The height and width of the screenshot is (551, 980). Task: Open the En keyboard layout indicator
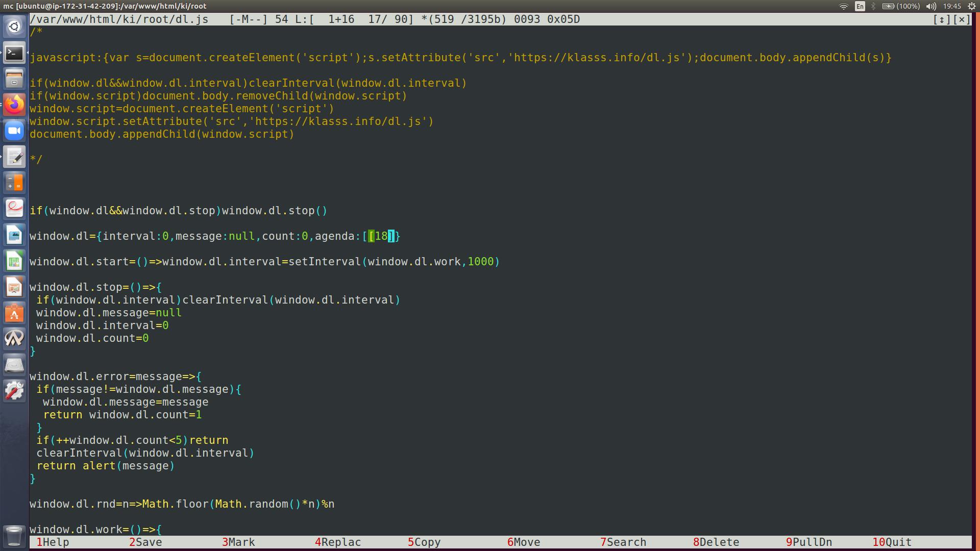tap(860, 6)
